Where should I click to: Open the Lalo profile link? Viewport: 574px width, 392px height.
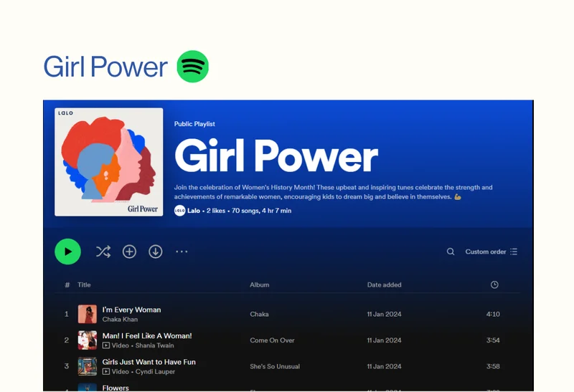click(x=194, y=211)
